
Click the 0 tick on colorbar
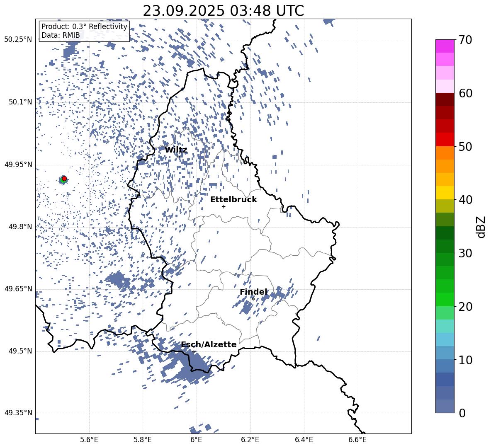pyautogui.click(x=462, y=413)
